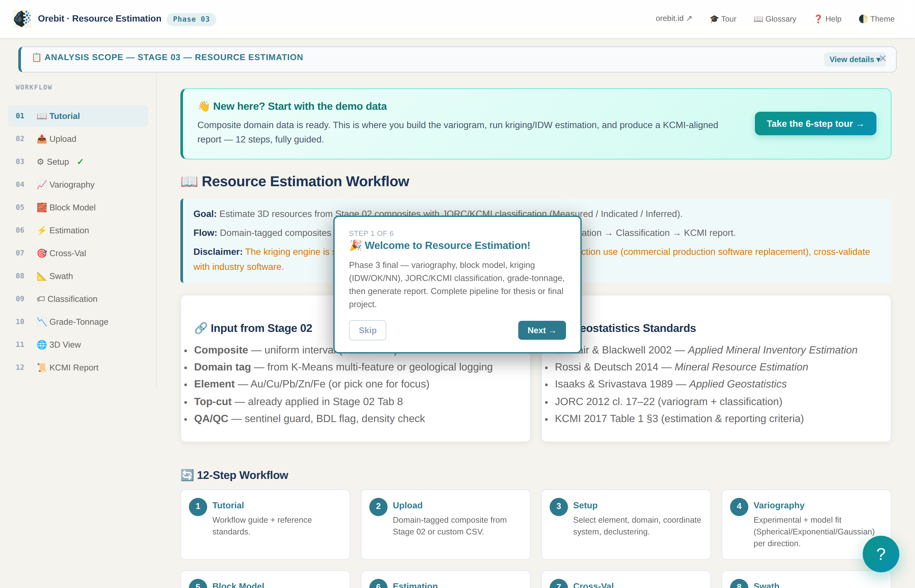Open KCMI Report step in sidebar
Image resolution: width=915 pixels, height=588 pixels.
coord(78,367)
